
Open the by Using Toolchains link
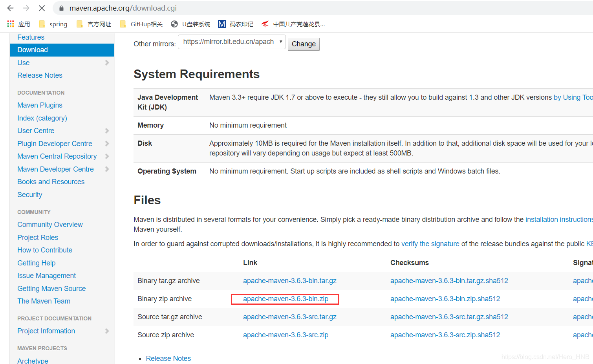click(x=573, y=97)
